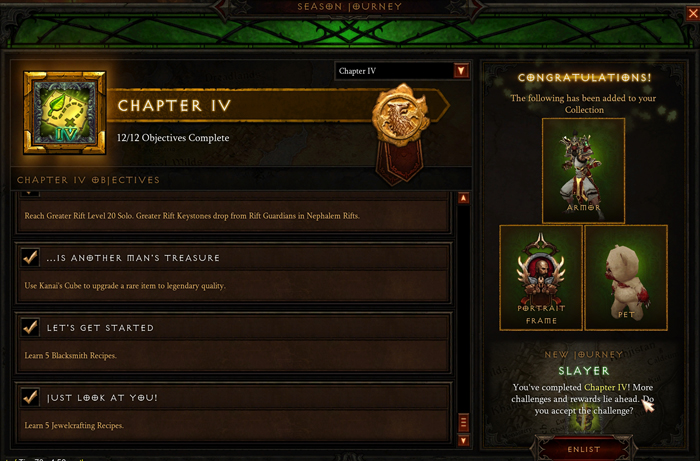Toggle the Let's Get Started checkbox
Screen dimensions: 700x461
pyautogui.click(x=30, y=328)
